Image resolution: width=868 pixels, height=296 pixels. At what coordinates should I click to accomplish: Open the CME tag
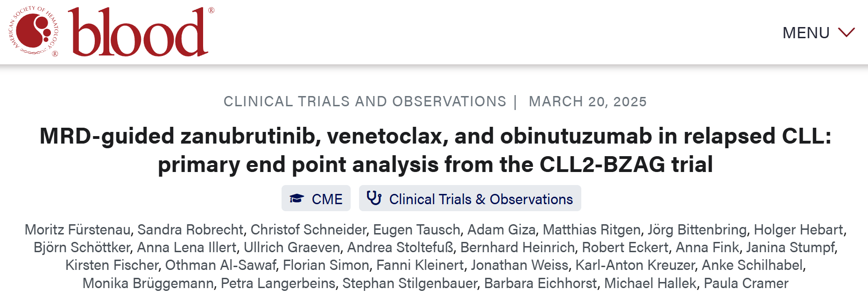click(x=326, y=199)
